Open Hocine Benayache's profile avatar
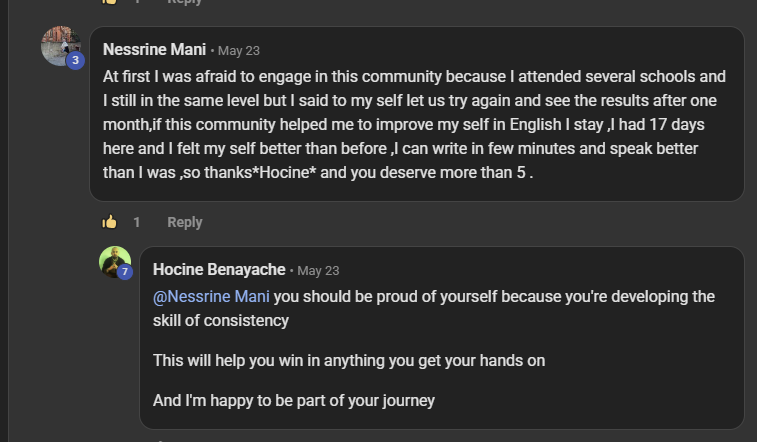This screenshot has height=442, width=757. pos(114,262)
